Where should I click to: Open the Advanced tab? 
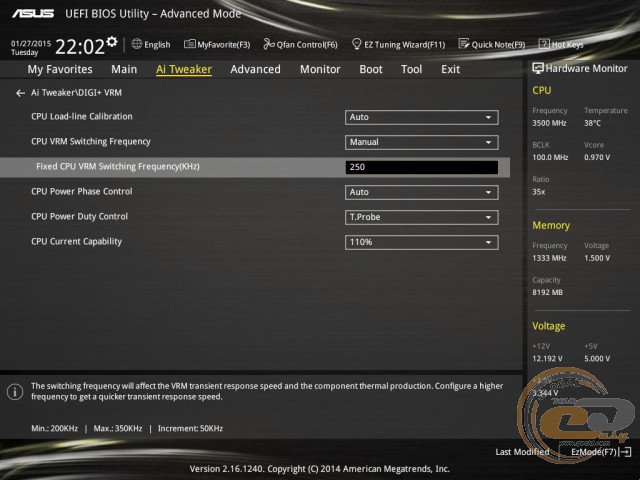[x=256, y=69]
